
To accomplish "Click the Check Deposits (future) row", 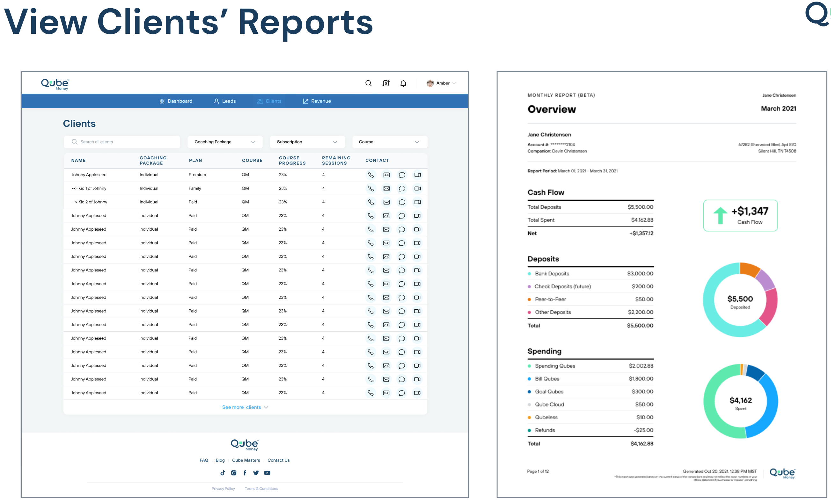I will (590, 287).
